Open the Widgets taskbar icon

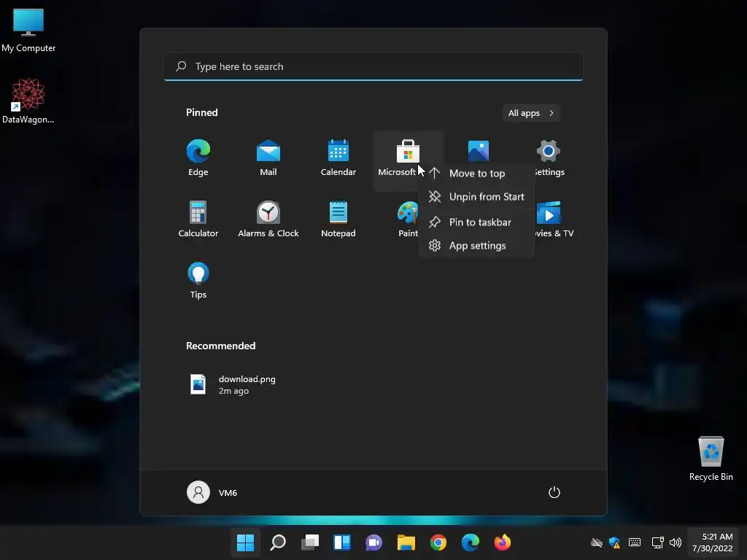342,542
